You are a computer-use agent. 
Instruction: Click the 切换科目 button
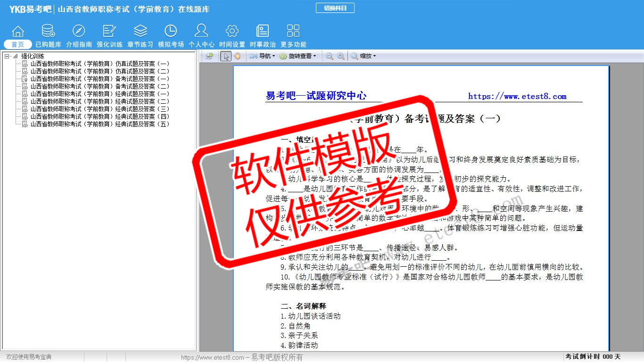(x=335, y=8)
